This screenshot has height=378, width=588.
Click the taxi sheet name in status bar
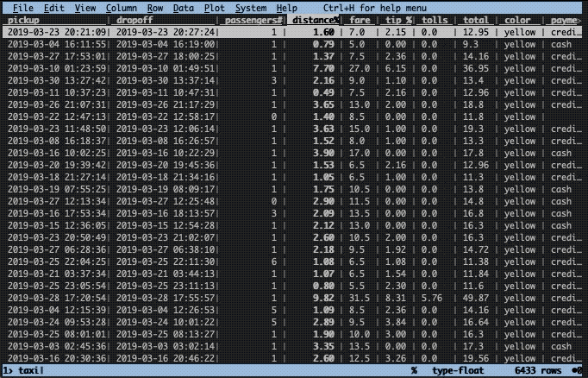(x=28, y=370)
